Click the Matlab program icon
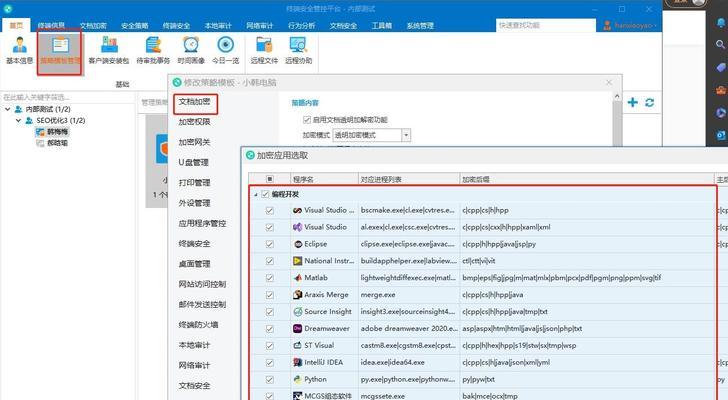The width and height of the screenshot is (728, 400). tap(298, 278)
